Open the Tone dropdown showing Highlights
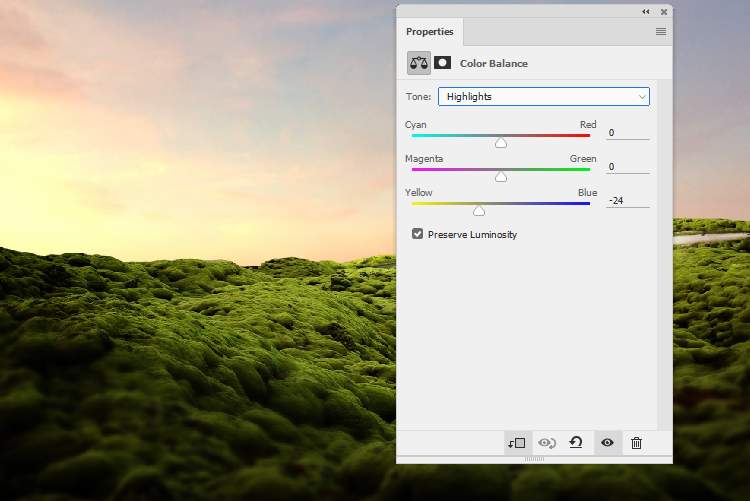Viewport: 750px width, 501px height. coord(544,97)
